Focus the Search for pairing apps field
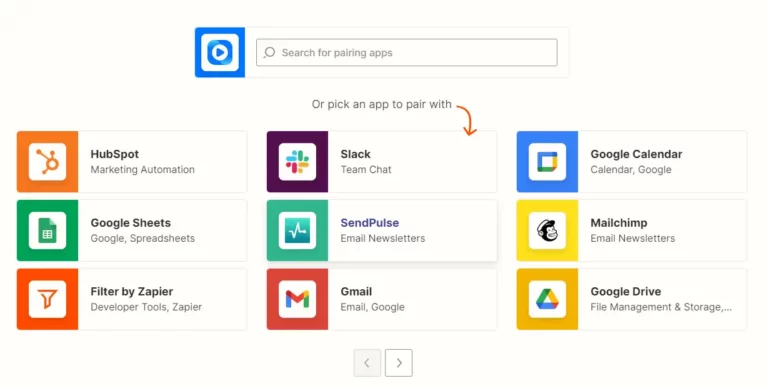 pyautogui.click(x=407, y=52)
